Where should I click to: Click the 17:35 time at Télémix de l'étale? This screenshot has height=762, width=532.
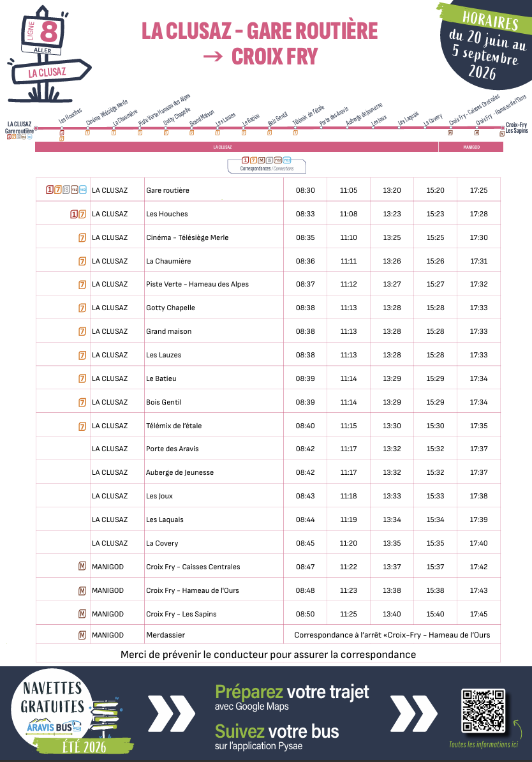[x=478, y=426]
